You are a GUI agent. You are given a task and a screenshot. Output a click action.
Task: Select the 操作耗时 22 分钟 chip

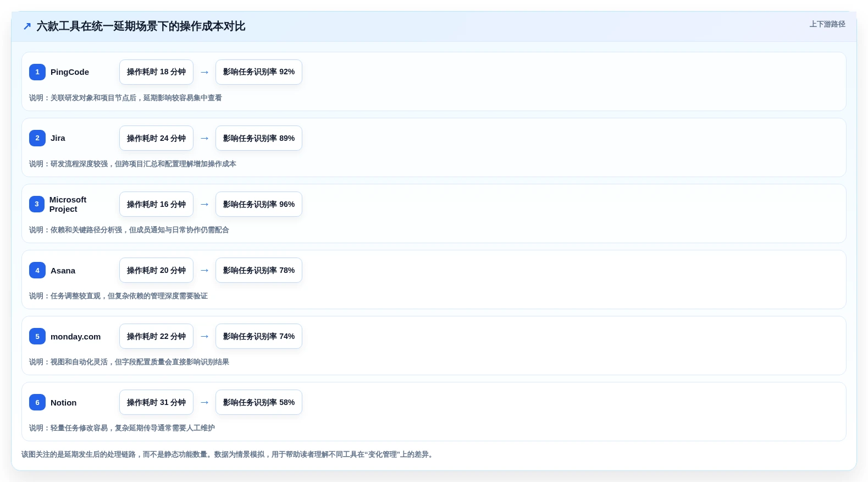pyautogui.click(x=156, y=336)
